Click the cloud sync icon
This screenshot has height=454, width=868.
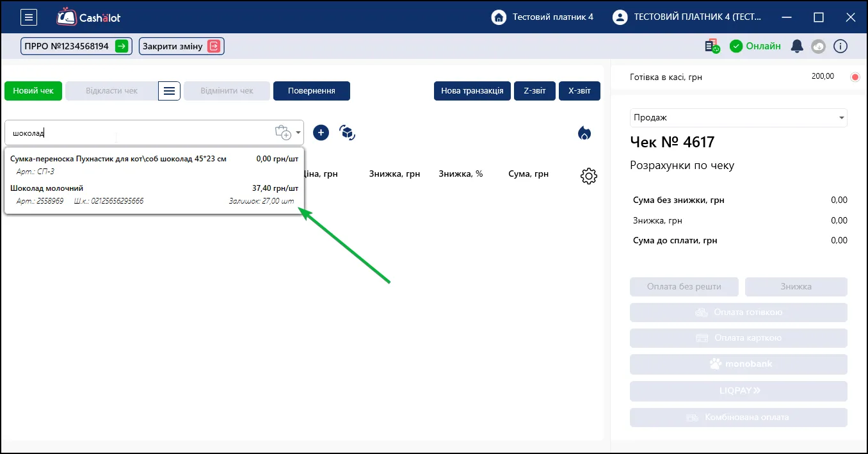(x=819, y=46)
